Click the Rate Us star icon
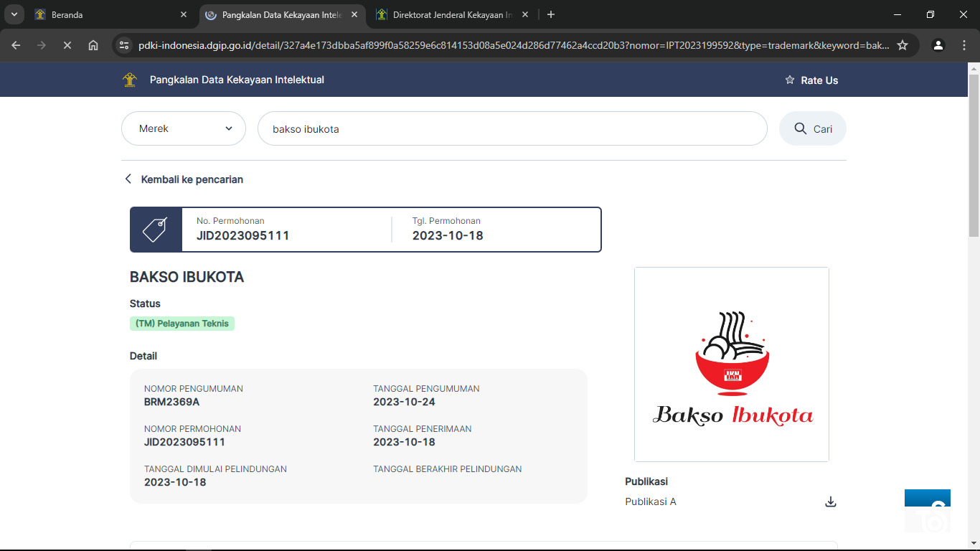980x551 pixels. (790, 80)
